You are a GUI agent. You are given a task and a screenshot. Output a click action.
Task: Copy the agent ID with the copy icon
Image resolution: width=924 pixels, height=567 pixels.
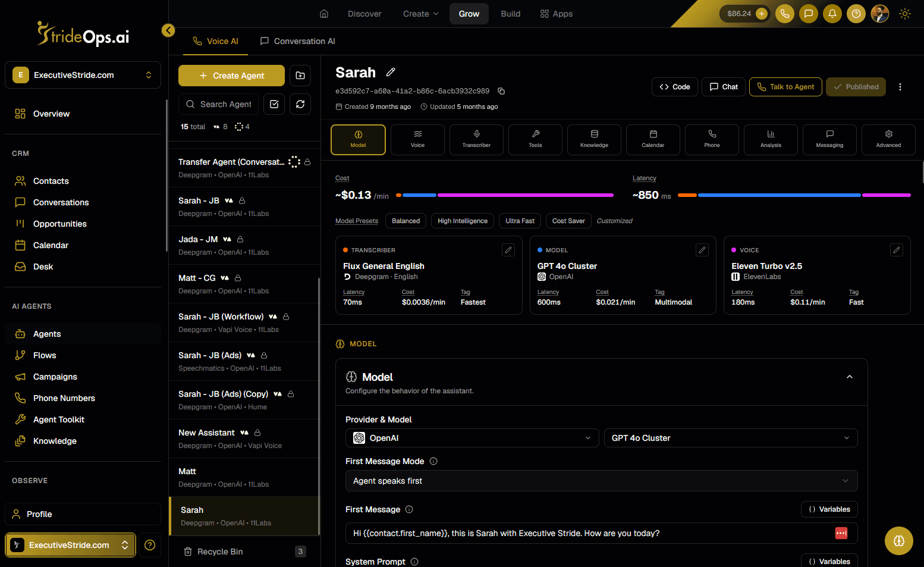click(x=501, y=91)
